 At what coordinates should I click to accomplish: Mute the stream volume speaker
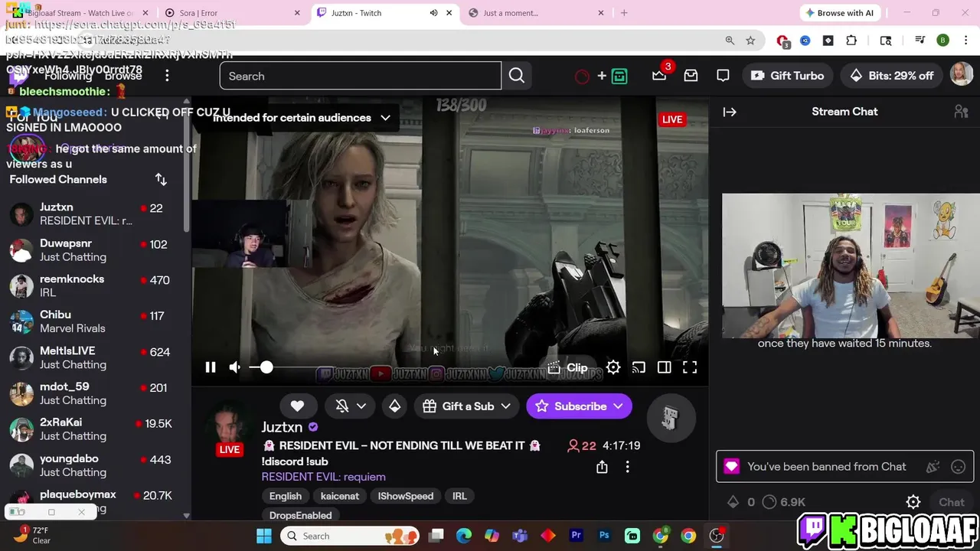coord(234,367)
